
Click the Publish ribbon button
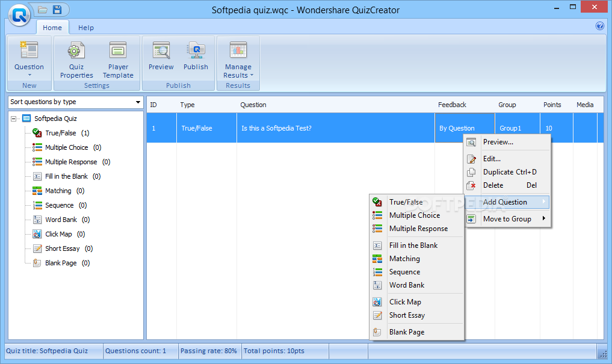196,56
